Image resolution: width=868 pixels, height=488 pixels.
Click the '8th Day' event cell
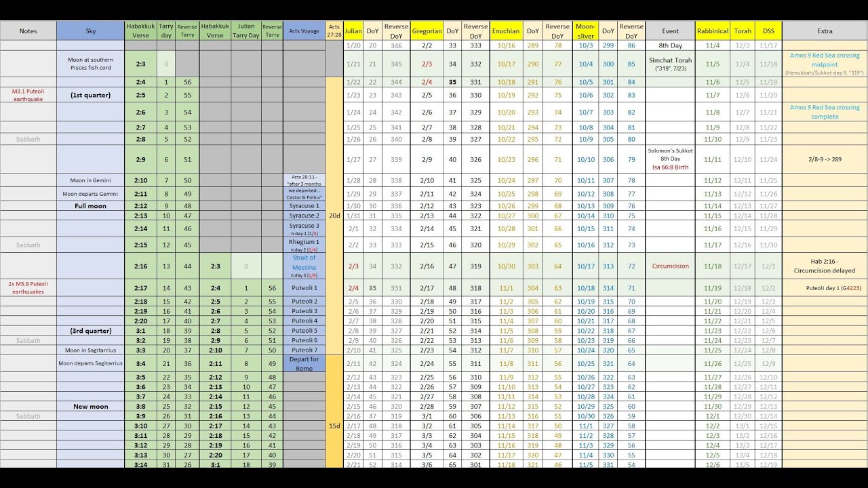tap(670, 45)
